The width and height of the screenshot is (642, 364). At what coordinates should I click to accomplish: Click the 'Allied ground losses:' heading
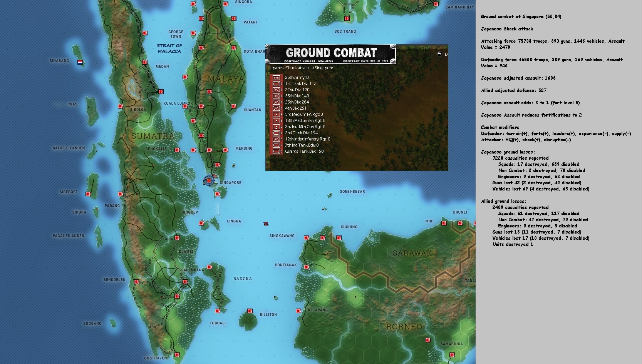tap(503, 201)
